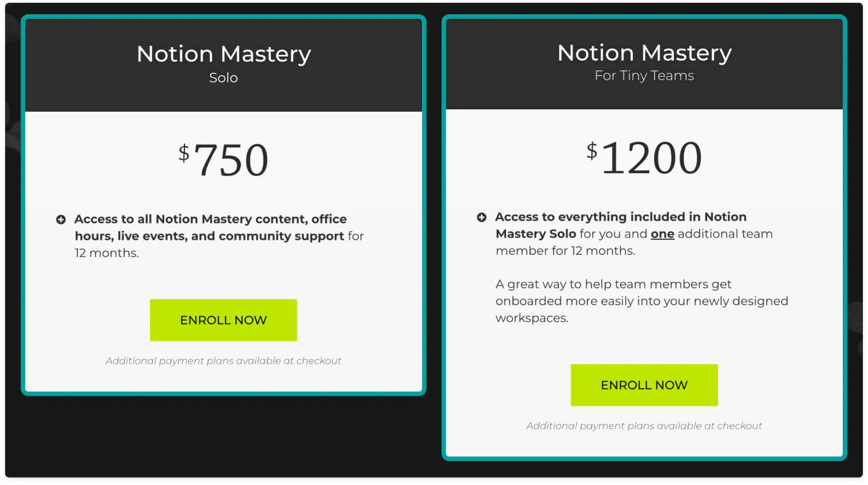Click the "Solo" plan subtitle

[223, 78]
